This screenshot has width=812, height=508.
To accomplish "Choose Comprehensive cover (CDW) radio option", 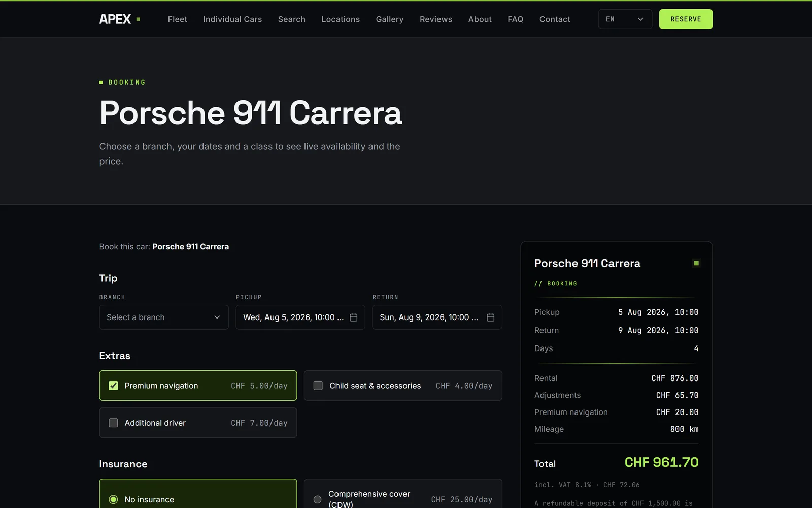I will (x=318, y=499).
